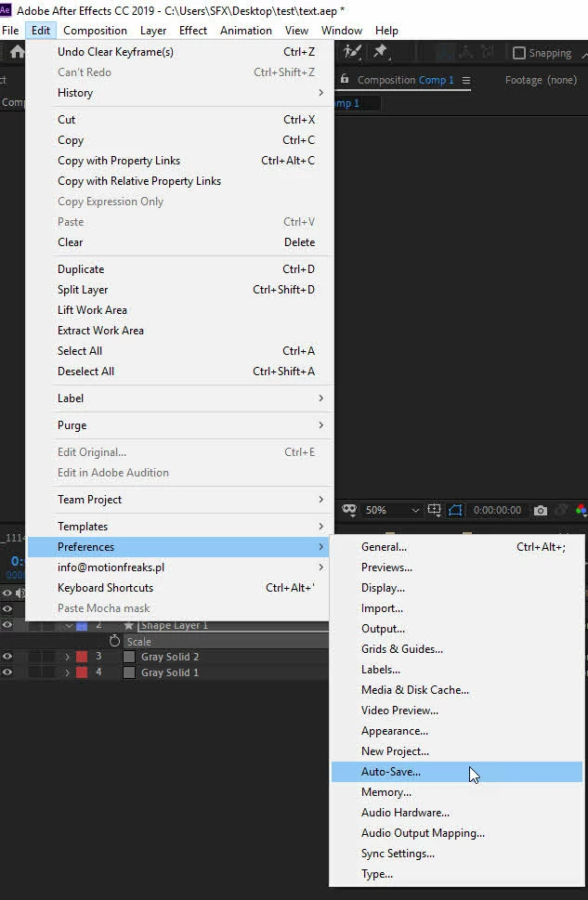The height and width of the screenshot is (900, 588).
Task: Open the Label submenu
Action: click(x=181, y=398)
